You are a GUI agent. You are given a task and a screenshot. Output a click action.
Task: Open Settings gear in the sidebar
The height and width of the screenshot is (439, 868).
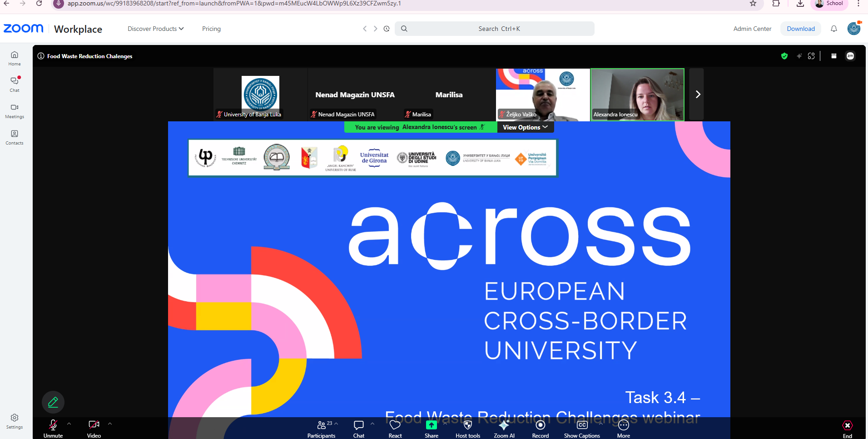coord(15,421)
